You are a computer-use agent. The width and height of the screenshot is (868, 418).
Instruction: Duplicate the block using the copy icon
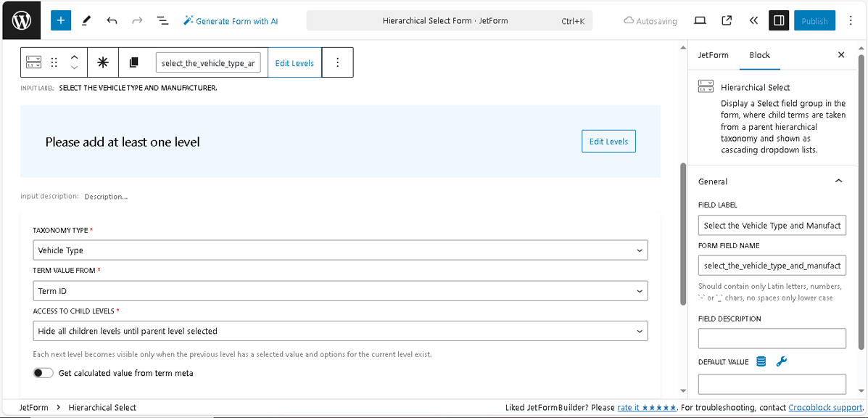click(x=133, y=62)
